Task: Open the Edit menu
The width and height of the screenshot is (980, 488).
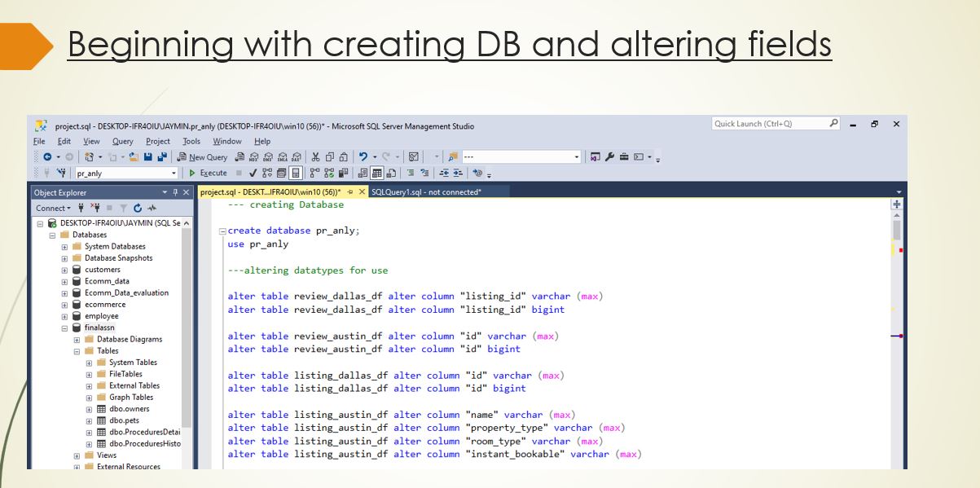Action: click(x=64, y=141)
